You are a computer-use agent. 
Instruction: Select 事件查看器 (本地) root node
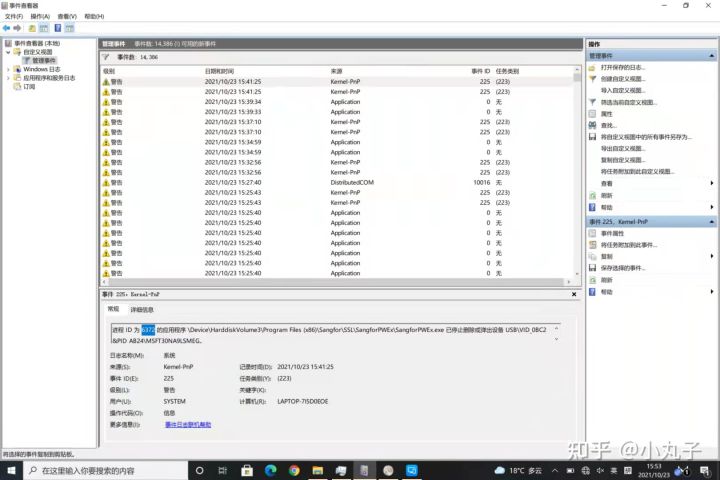(37, 43)
